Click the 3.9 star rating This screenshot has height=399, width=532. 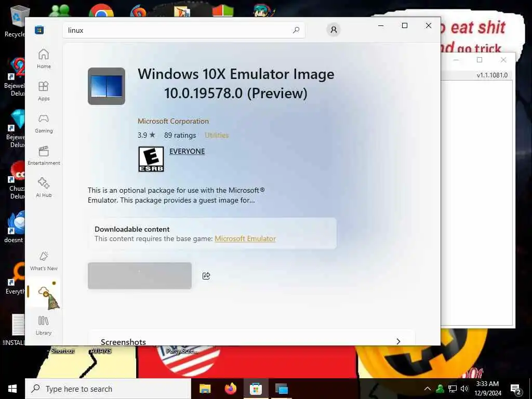tap(146, 135)
